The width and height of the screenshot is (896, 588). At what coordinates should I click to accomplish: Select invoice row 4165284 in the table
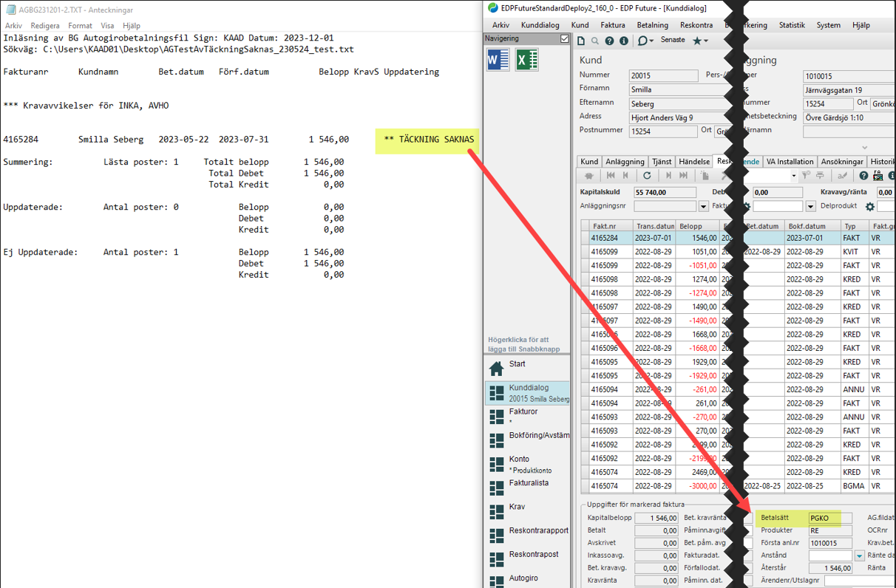[737, 238]
